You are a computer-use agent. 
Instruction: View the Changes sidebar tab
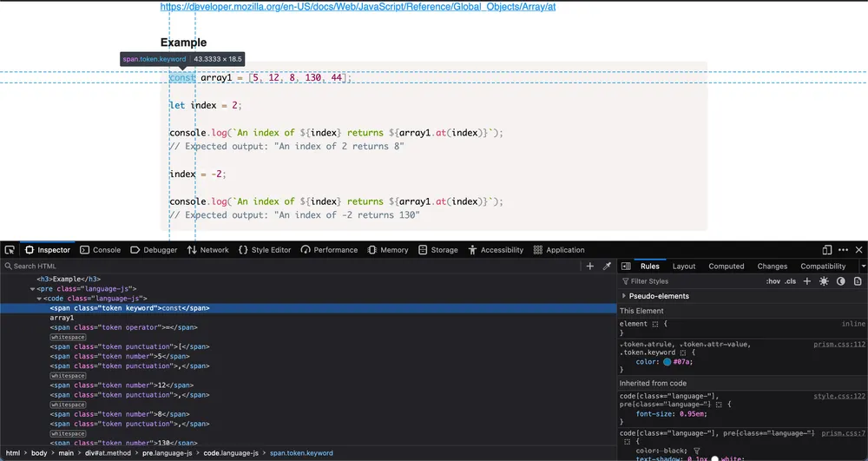tap(773, 267)
